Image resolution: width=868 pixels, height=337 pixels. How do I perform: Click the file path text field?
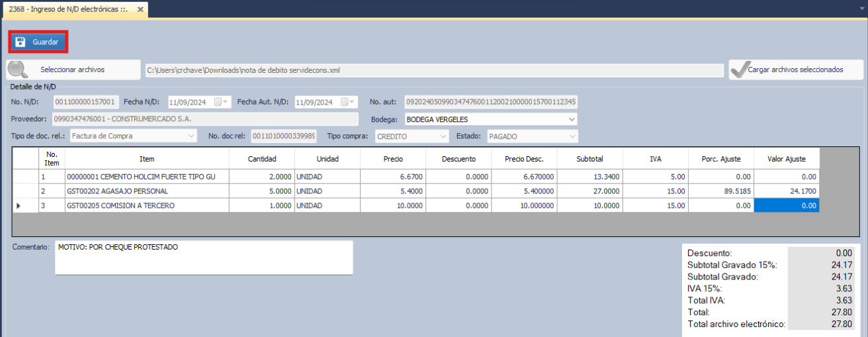(434, 70)
